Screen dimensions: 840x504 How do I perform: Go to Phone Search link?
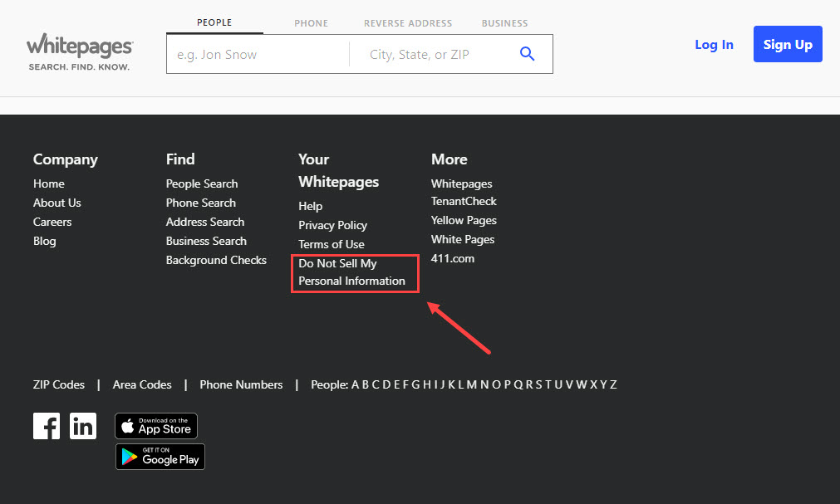tap(201, 203)
